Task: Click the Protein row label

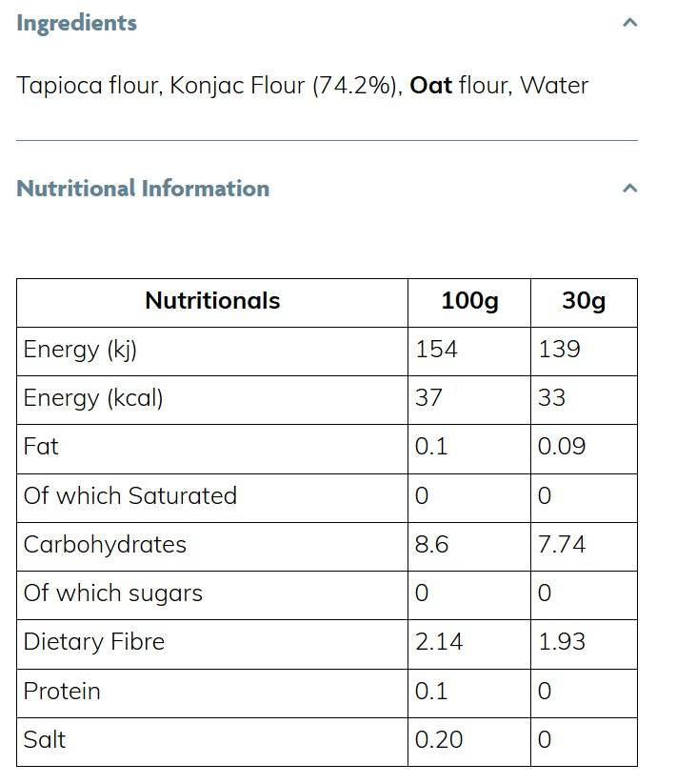Action: point(62,691)
